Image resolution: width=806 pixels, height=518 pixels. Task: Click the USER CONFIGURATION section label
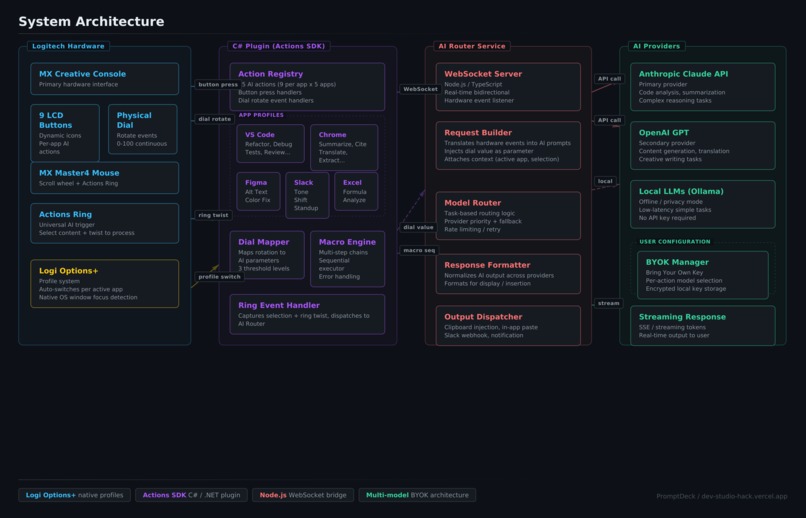675,242
